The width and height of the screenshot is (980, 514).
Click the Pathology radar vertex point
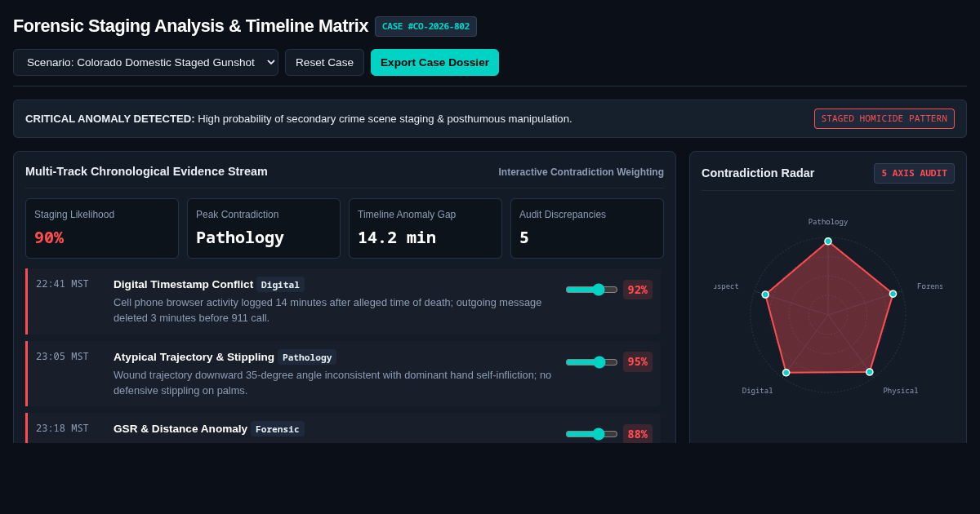point(828,241)
